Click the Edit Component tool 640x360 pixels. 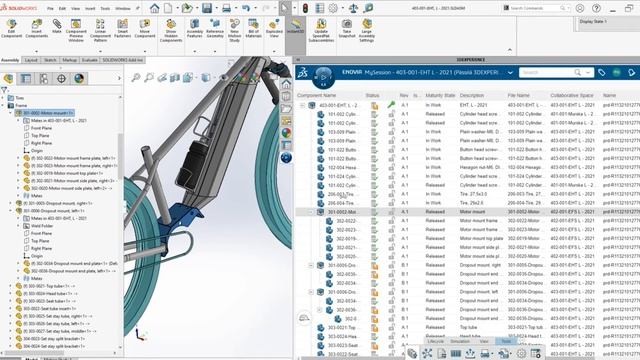pos(11,29)
